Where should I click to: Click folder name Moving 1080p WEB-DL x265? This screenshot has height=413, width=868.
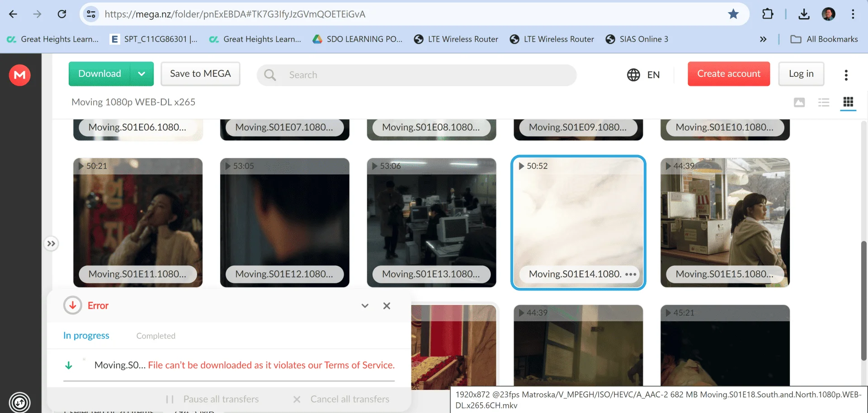[133, 102]
